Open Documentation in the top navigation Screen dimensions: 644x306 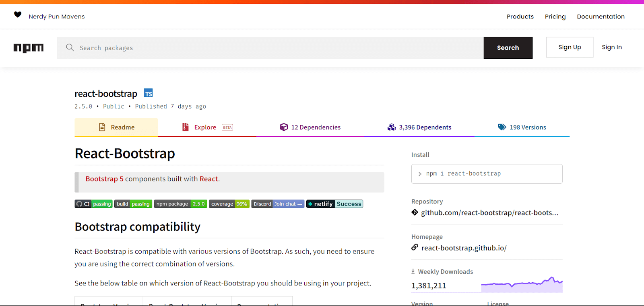coord(601,16)
